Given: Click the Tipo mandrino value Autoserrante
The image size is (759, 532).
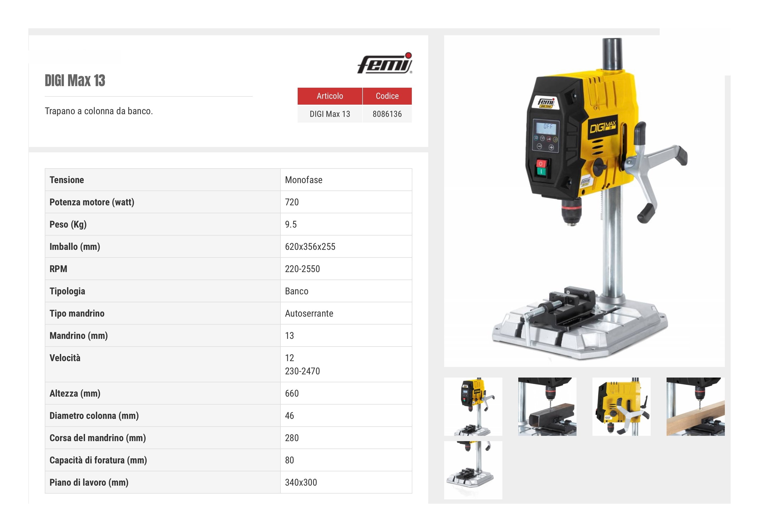Looking at the screenshot, I should click(309, 313).
